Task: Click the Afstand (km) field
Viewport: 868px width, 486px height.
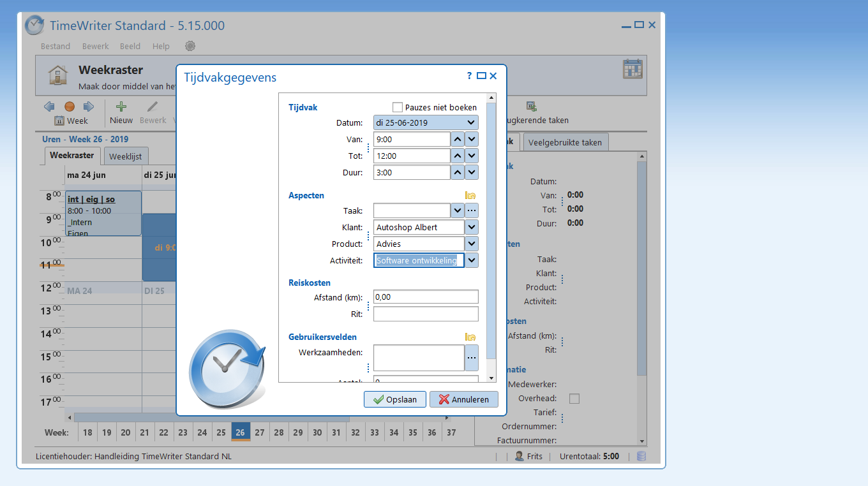Action: click(x=426, y=297)
